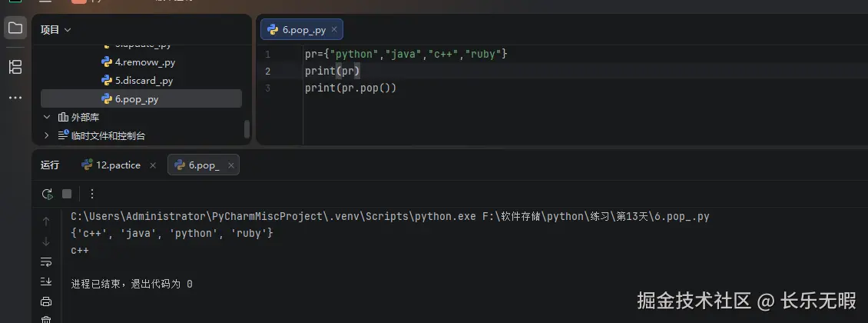This screenshot has width=868, height=323.
Task: Close the 6.pop_ run tab
Action: pyautogui.click(x=231, y=165)
